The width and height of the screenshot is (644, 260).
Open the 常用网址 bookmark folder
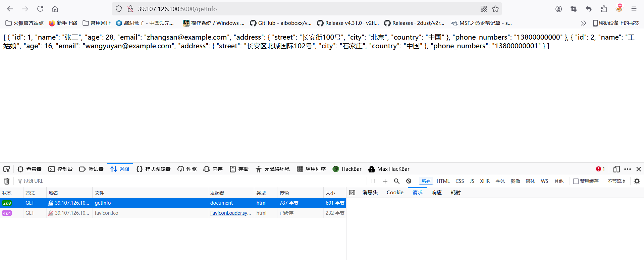pyautogui.click(x=97, y=23)
